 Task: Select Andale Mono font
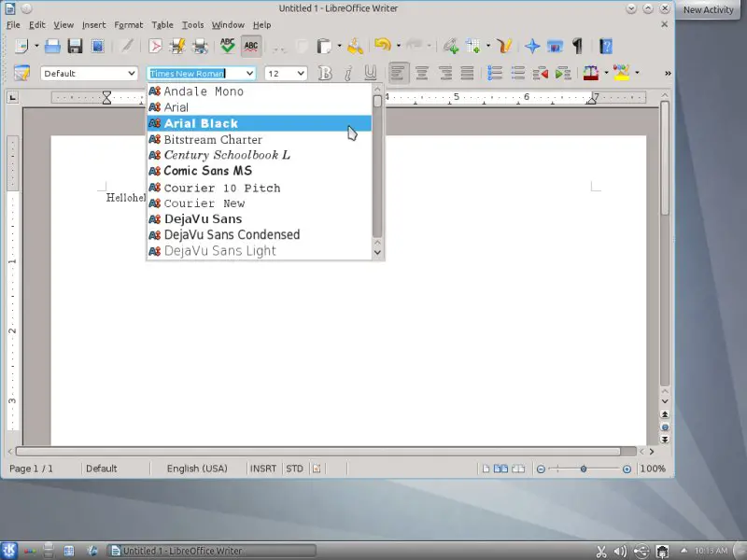[260, 91]
